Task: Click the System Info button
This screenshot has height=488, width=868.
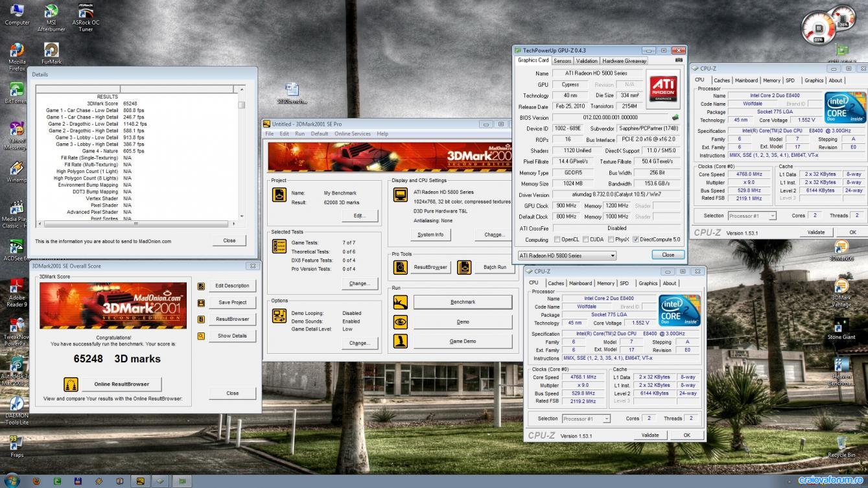Action: [430, 235]
